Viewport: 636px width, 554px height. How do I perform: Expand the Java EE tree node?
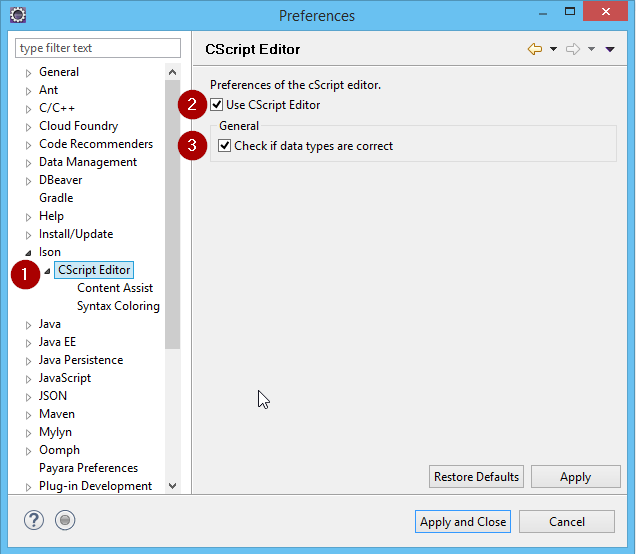point(28,343)
